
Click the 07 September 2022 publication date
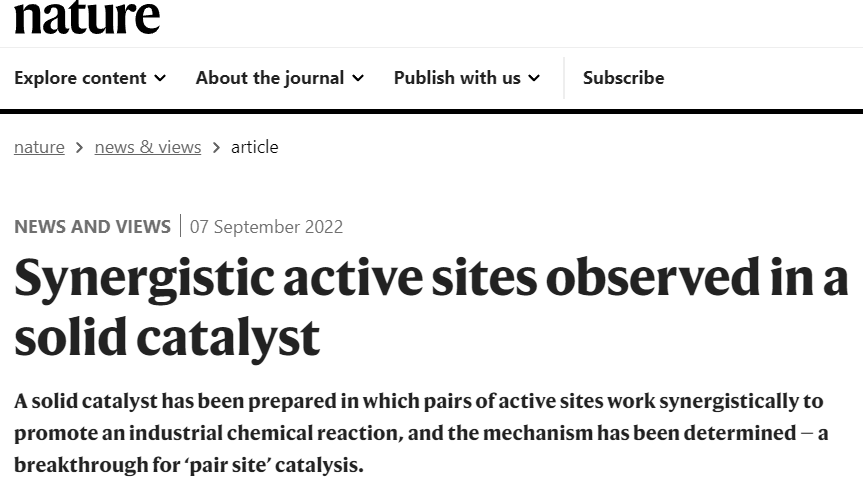point(266,227)
